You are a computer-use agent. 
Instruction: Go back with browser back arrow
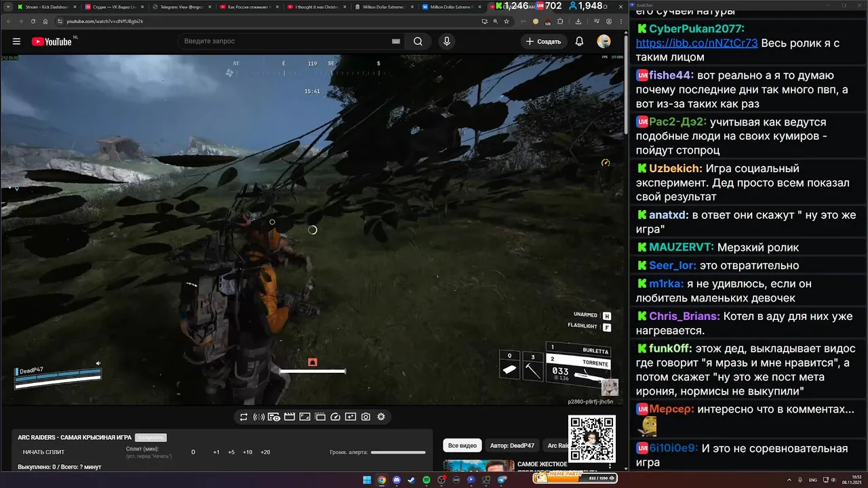(9, 21)
